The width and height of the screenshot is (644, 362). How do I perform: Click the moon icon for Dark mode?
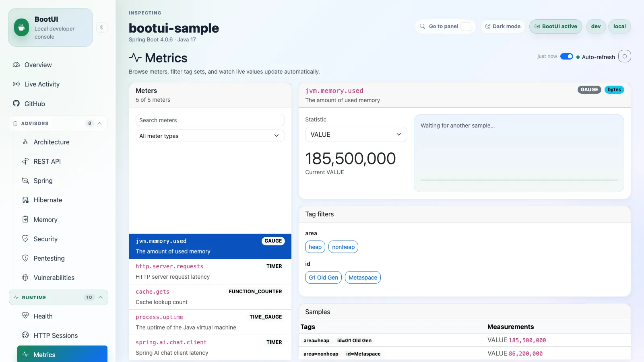coord(487,26)
